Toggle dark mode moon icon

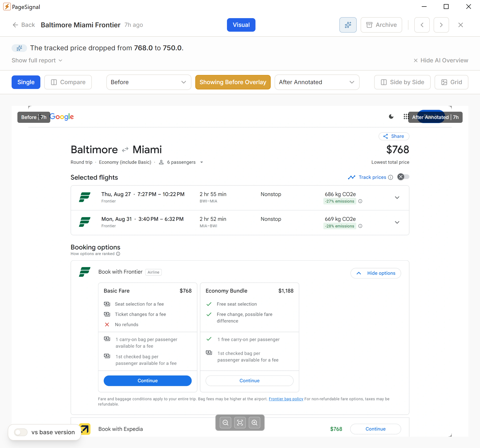391,117
